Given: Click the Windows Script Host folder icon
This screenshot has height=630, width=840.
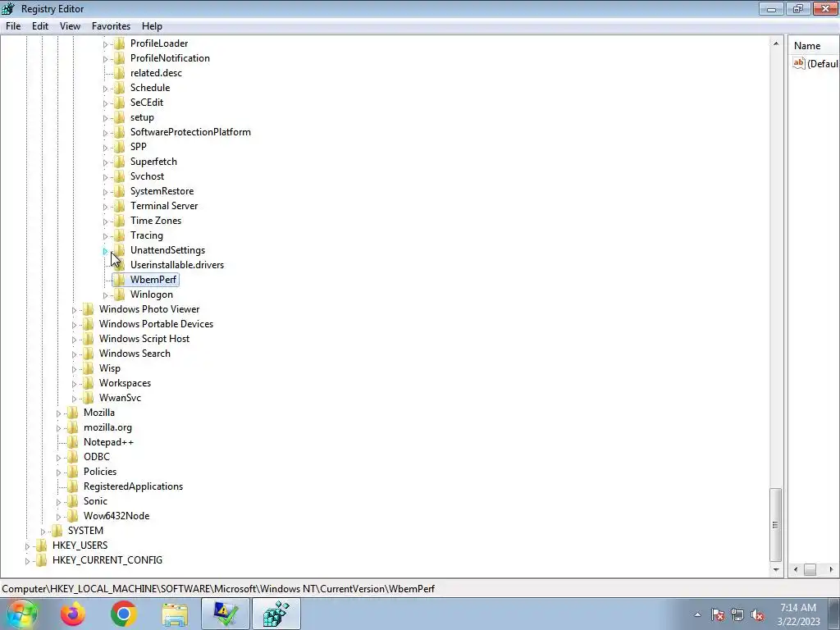Looking at the screenshot, I should pyautogui.click(x=89, y=339).
